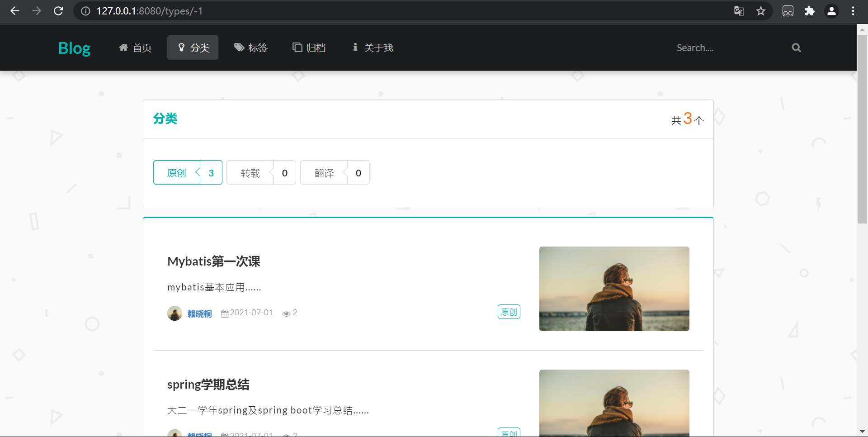
Task: Click the site info icon in address bar
Action: (85, 11)
